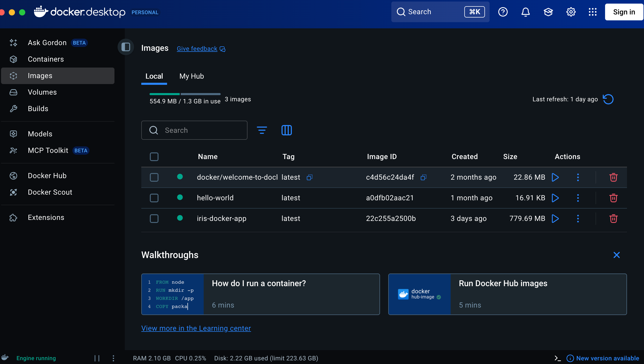Go to Volumes in the sidebar

point(42,92)
